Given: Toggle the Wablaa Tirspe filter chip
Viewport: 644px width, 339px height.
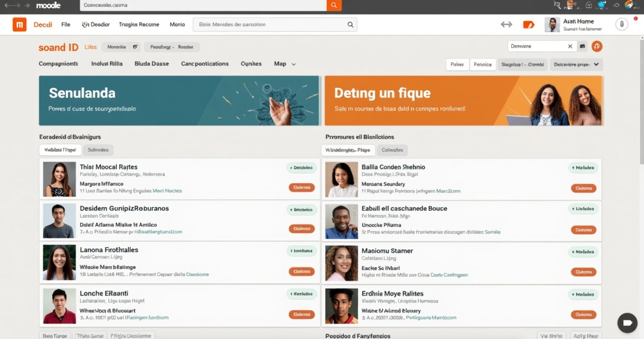Looking at the screenshot, I should [x=60, y=150].
